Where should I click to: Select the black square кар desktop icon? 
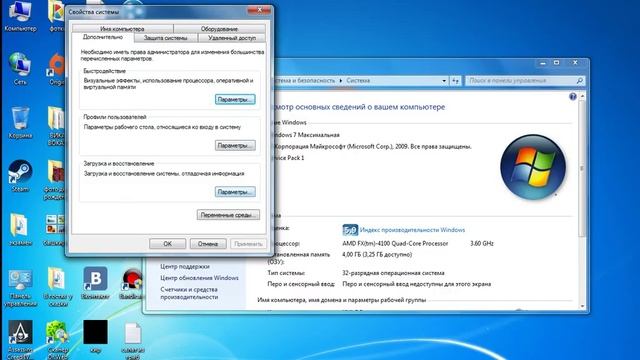95,336
